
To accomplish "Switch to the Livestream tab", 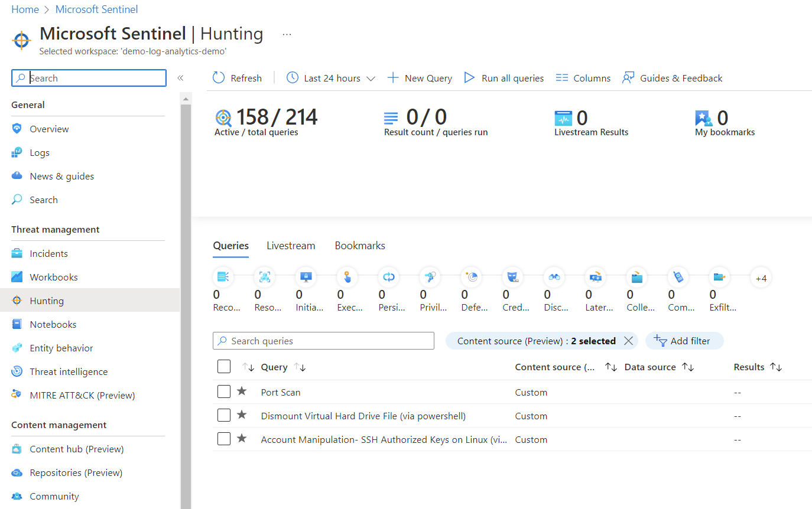I will point(291,246).
